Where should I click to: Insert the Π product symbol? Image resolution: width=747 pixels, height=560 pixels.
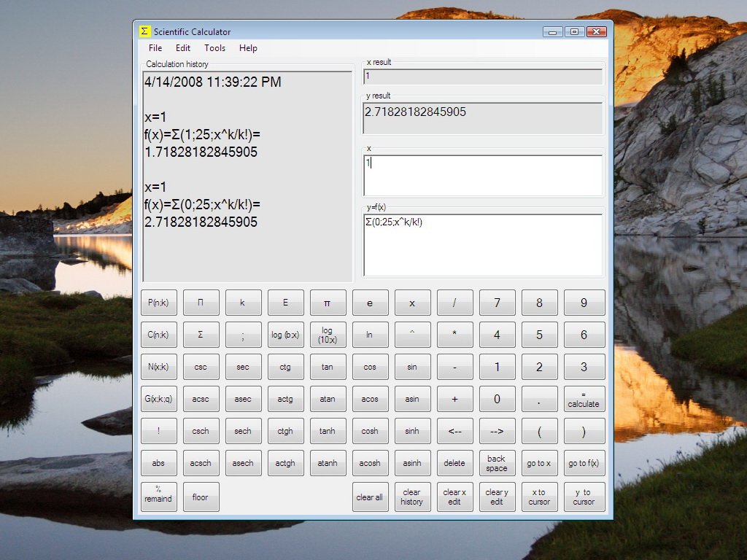pos(201,303)
